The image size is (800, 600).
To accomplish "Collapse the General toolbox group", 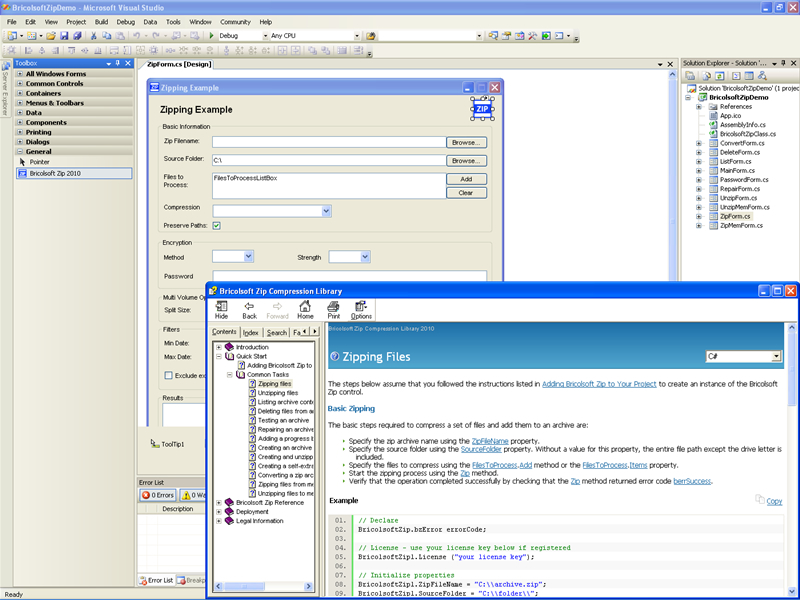I will [20, 152].
